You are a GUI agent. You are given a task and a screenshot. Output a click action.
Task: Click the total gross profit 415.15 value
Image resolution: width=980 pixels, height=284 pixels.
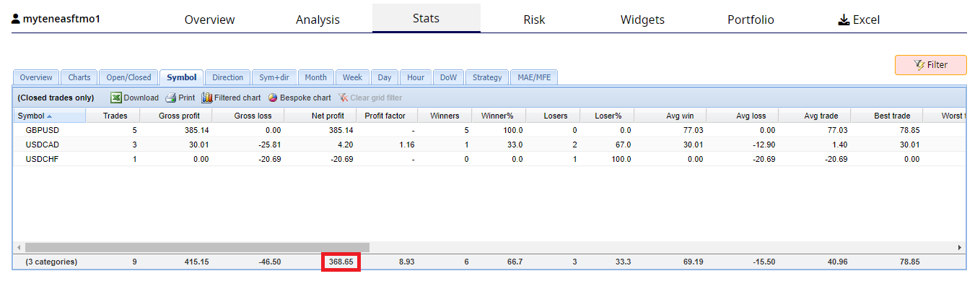coord(196,262)
